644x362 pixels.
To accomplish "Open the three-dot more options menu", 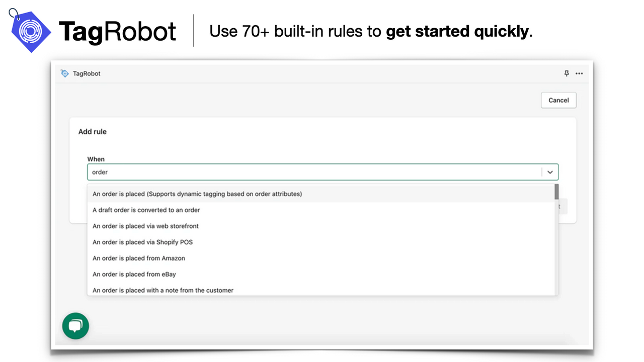I will (x=579, y=73).
